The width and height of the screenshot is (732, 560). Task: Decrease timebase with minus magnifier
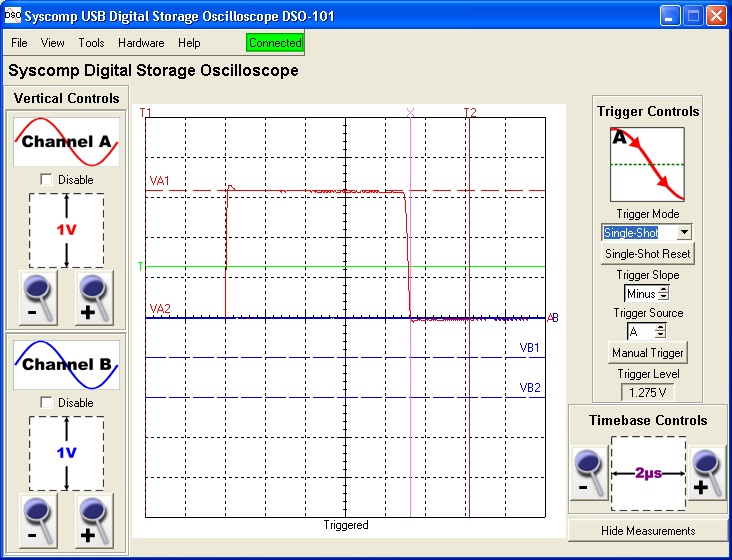click(589, 473)
